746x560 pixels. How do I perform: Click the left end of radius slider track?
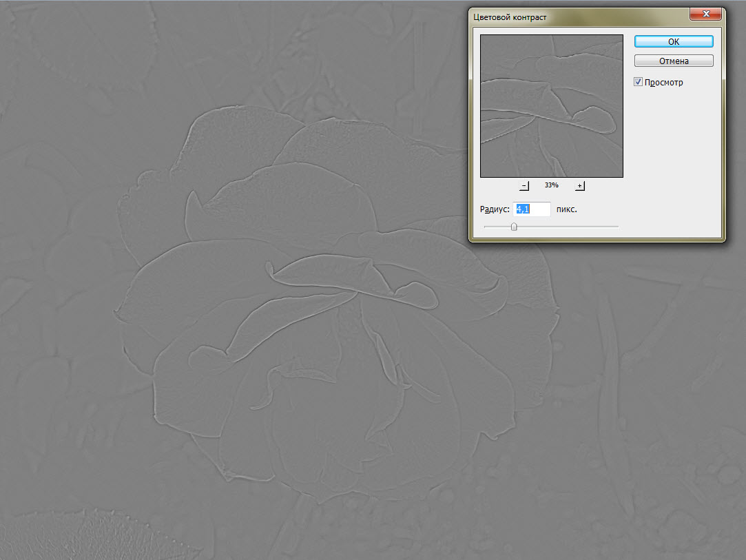(x=486, y=227)
